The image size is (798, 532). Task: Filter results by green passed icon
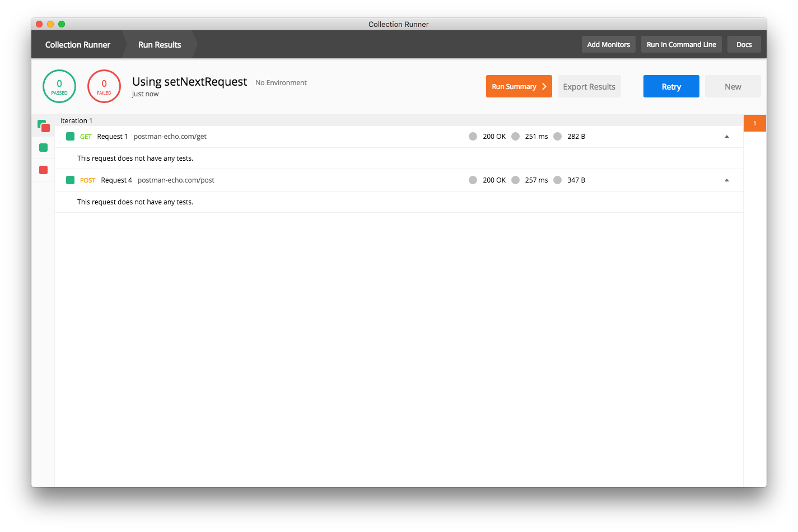pyautogui.click(x=43, y=148)
